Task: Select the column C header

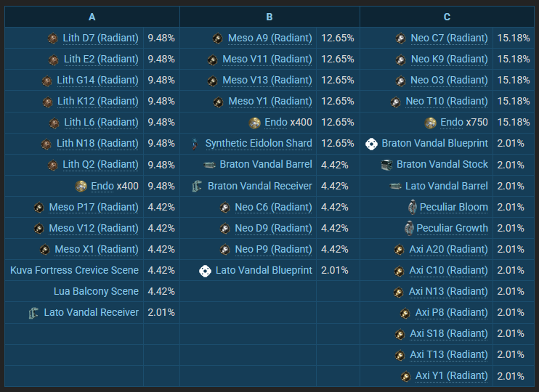Action: [447, 17]
